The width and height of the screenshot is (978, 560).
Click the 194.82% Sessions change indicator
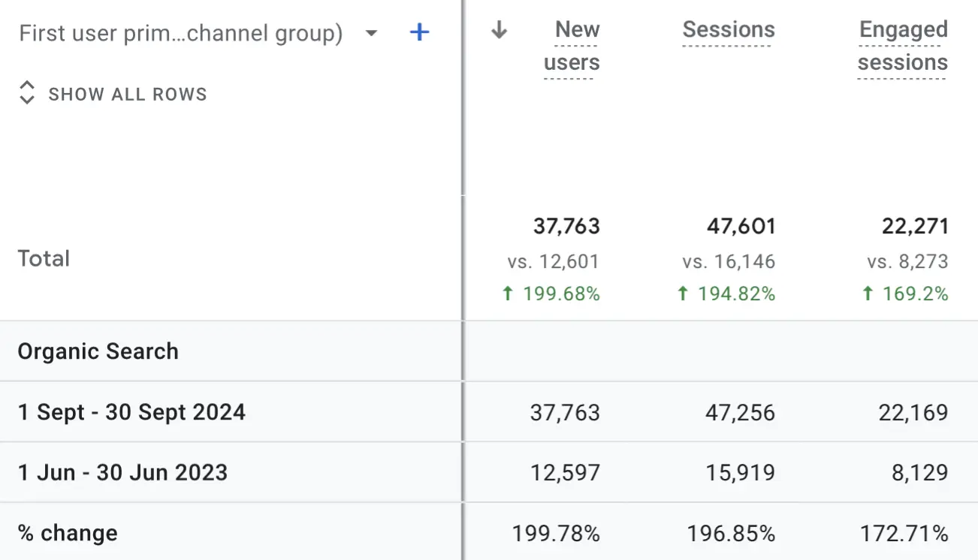point(726,294)
